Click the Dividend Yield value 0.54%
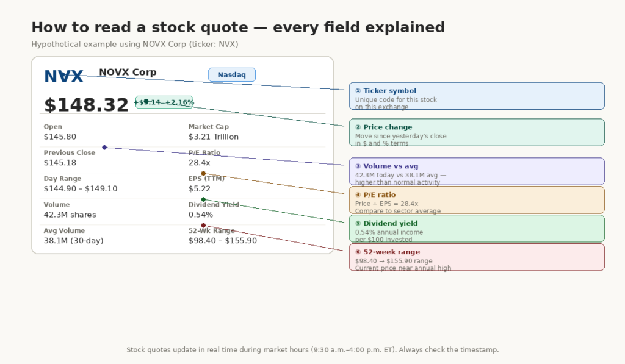The image size is (625, 364). point(200,215)
